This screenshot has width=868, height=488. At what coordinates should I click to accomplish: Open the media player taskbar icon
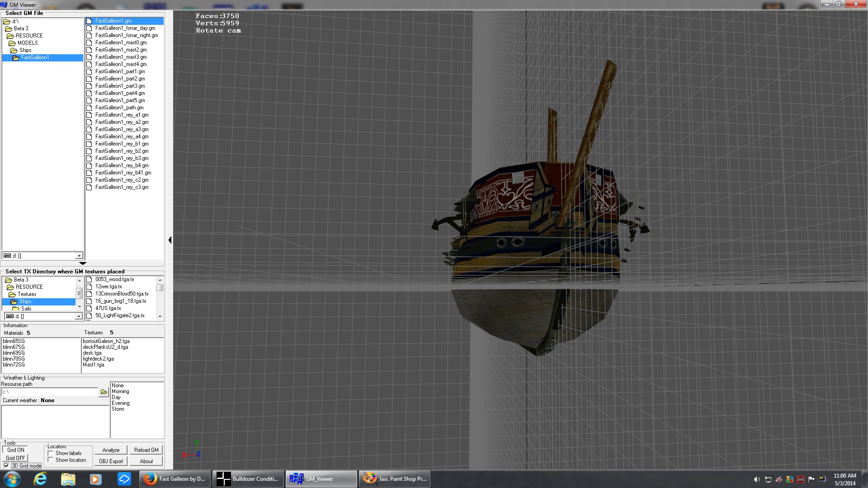tap(95, 479)
